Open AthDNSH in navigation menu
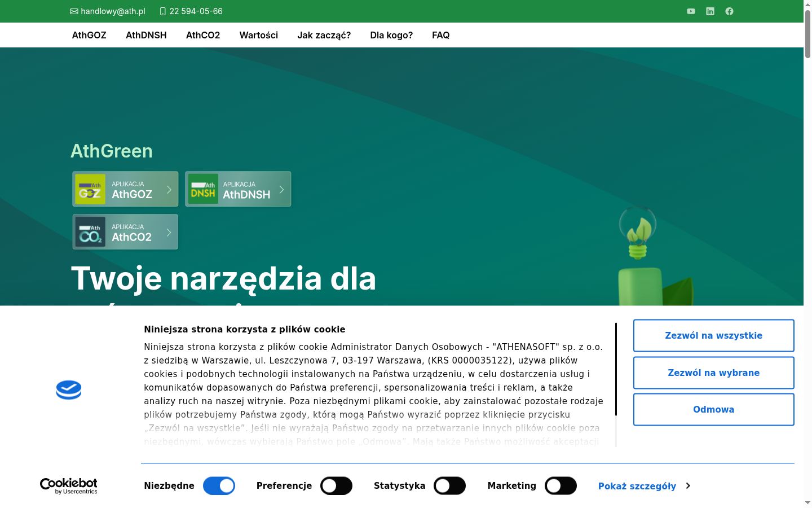 point(146,35)
